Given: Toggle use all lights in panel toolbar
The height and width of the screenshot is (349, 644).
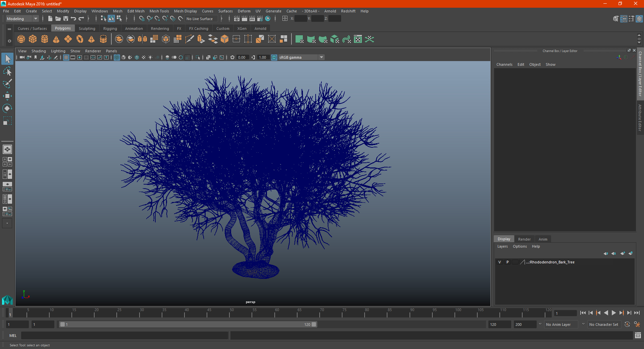Looking at the screenshot, I should tap(150, 57).
